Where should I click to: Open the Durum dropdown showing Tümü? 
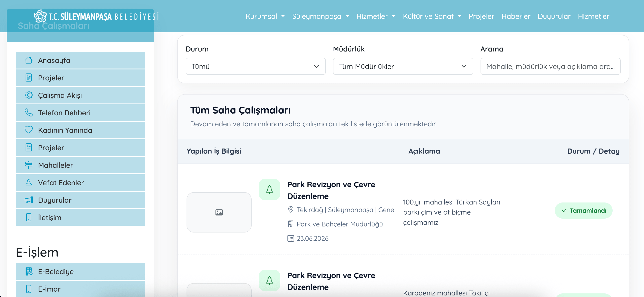click(255, 67)
